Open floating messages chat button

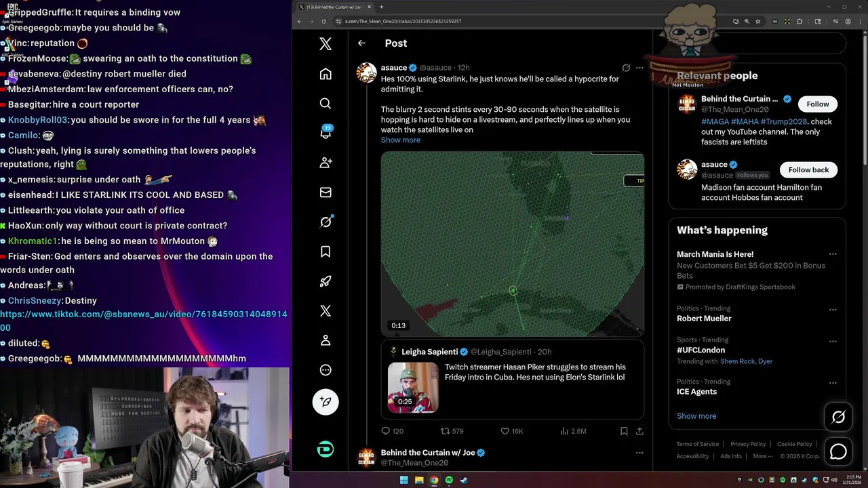coord(838,451)
